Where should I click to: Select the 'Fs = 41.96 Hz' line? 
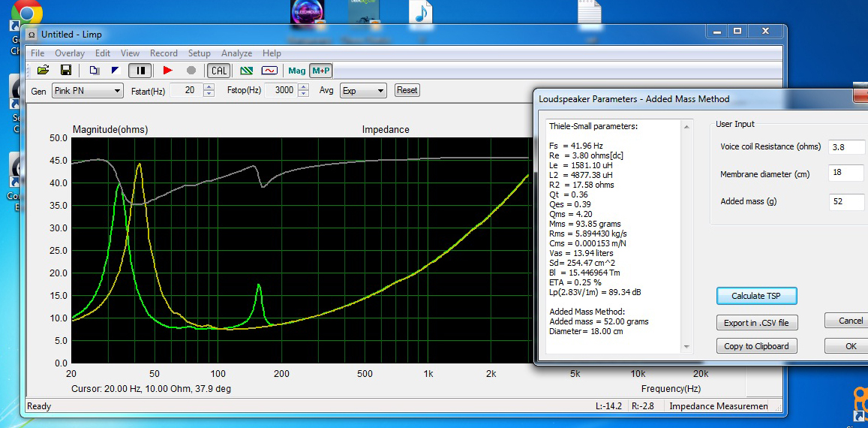click(575, 146)
